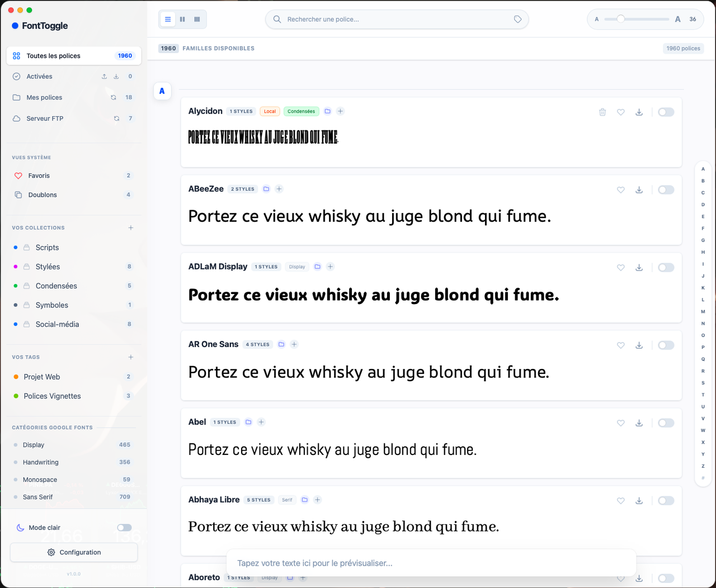The height and width of the screenshot is (588, 716).
Task: Activate the ADLaM Display font toggle
Action: pyautogui.click(x=666, y=267)
